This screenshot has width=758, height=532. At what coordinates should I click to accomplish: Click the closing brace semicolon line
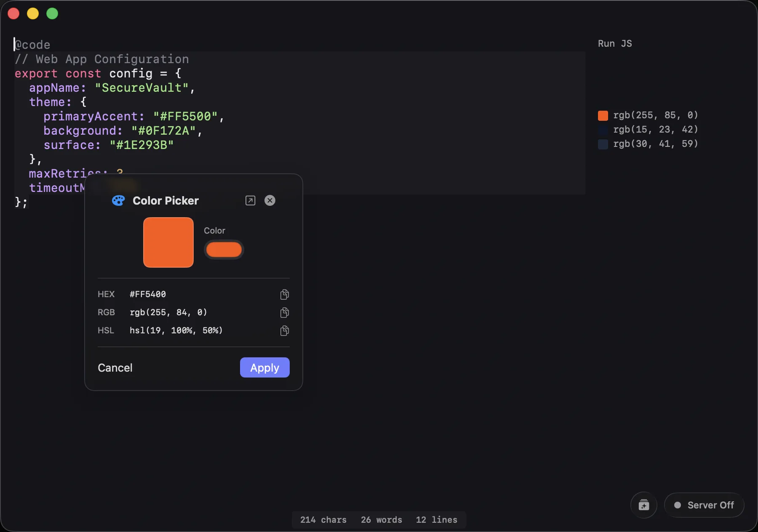pyautogui.click(x=21, y=202)
